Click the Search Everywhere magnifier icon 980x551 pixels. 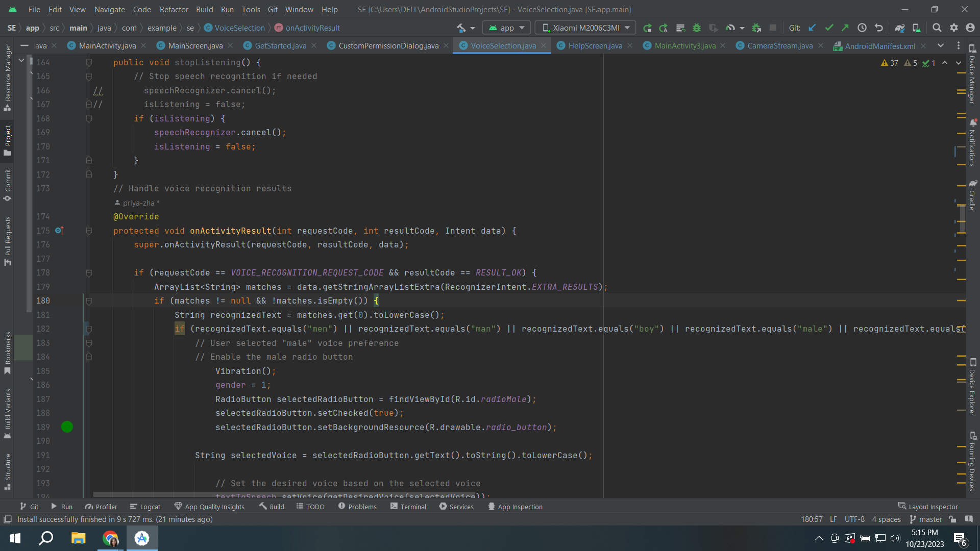click(937, 28)
